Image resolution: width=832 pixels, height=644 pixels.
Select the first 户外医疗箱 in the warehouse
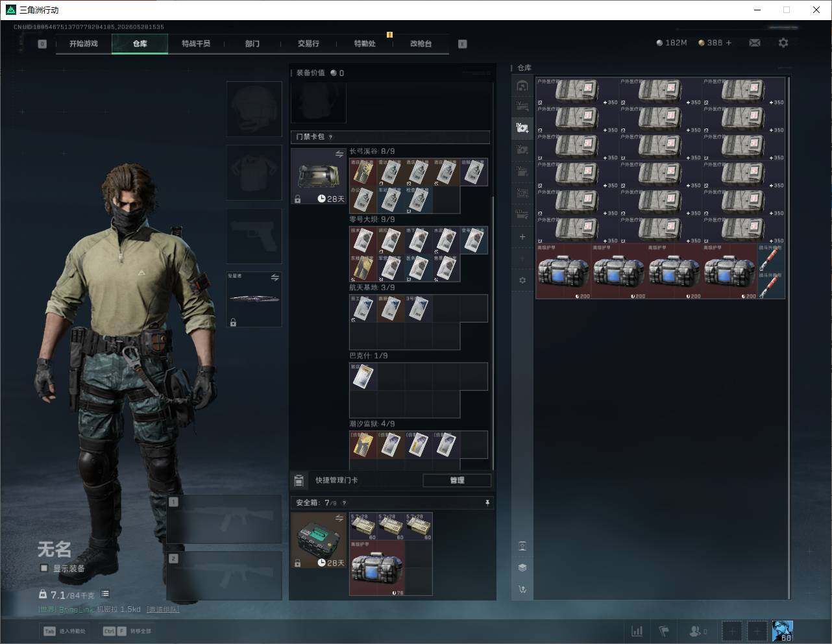pos(578,91)
